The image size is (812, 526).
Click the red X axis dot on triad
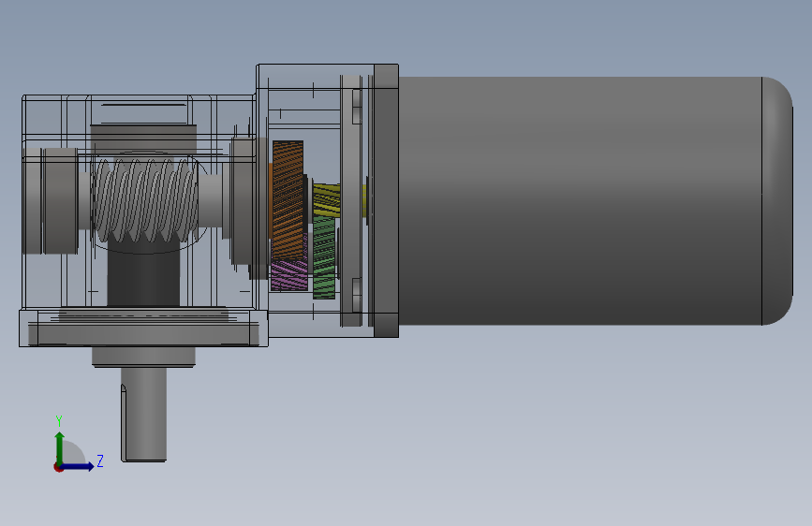(x=58, y=467)
